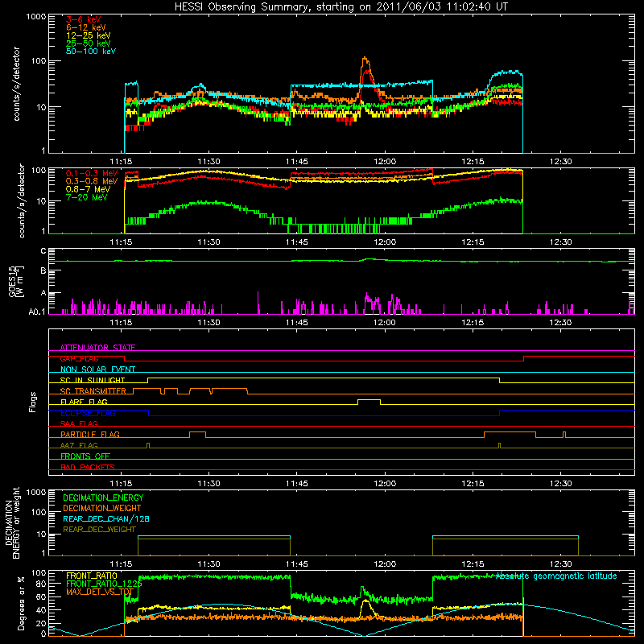Click the 11:15 tick label in GOES panel
Image resolution: width=644 pixels, height=644 pixels.
point(121,323)
